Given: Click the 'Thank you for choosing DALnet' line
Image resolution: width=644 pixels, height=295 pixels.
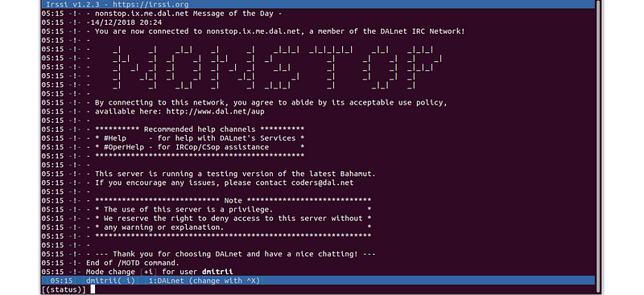Looking at the screenshot, I should (x=235, y=254).
